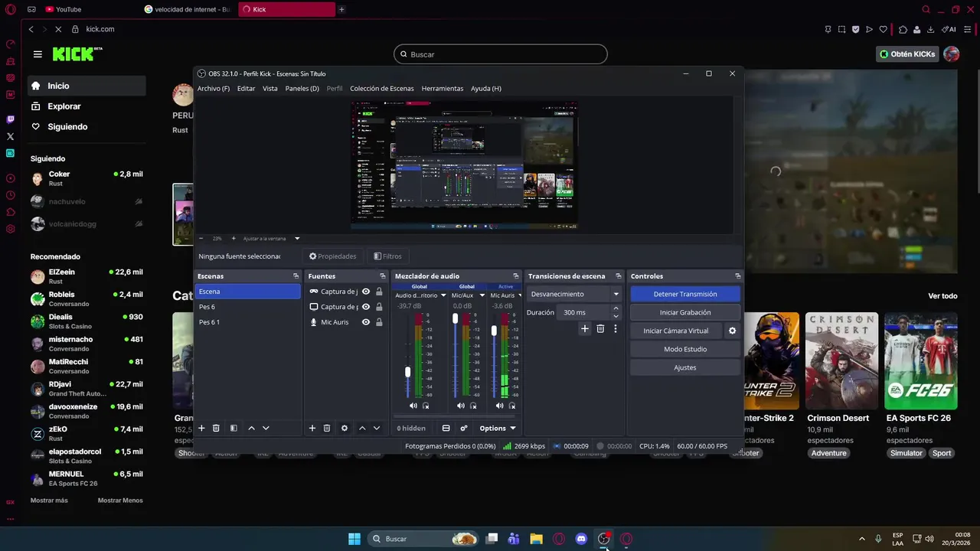Open mixer Options dropdown
Image resolution: width=980 pixels, height=551 pixels.
click(497, 429)
